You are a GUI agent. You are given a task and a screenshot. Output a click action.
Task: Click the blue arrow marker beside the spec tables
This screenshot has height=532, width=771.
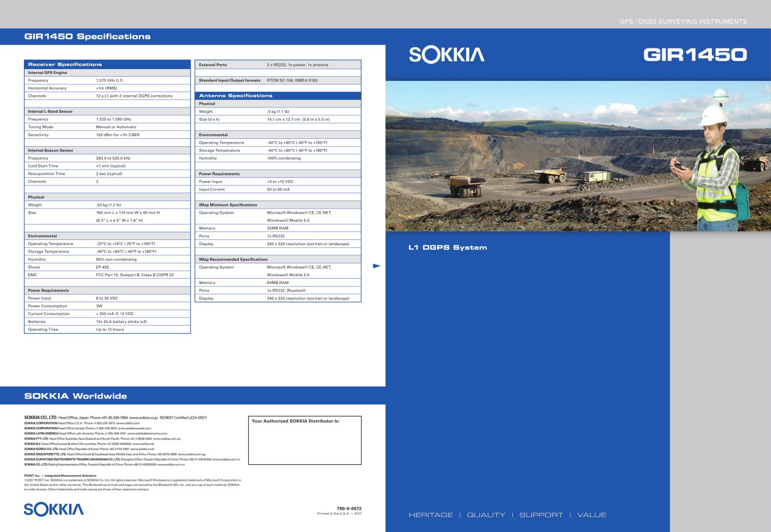coord(376,265)
